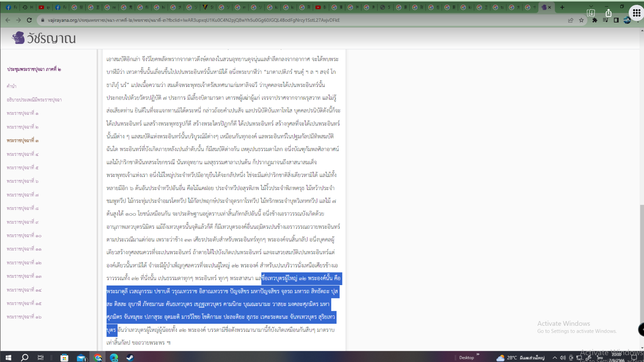This screenshot has height=362, width=644.
Task: Open media controls music-list icon
Action: tap(605, 20)
